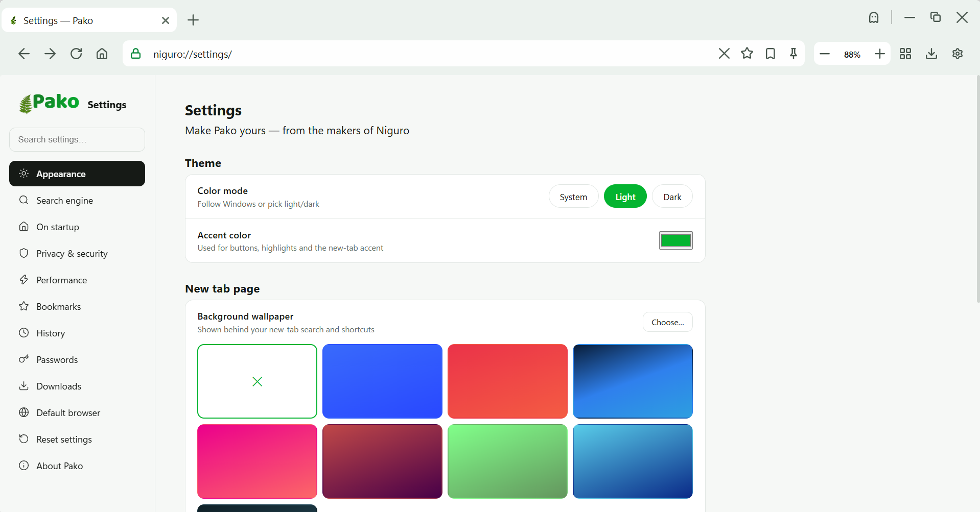Viewport: 980px width, 512px height.
Task: Zoom out with minus button
Action: tap(825, 54)
